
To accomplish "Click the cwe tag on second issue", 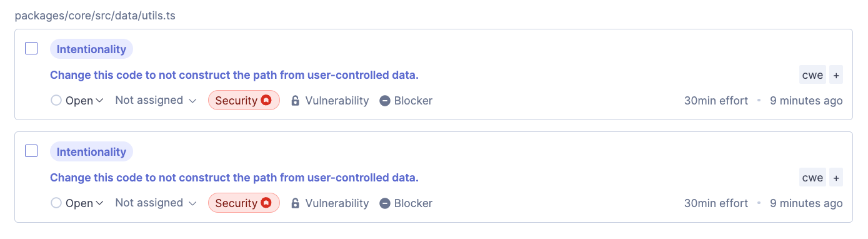I will point(812,178).
